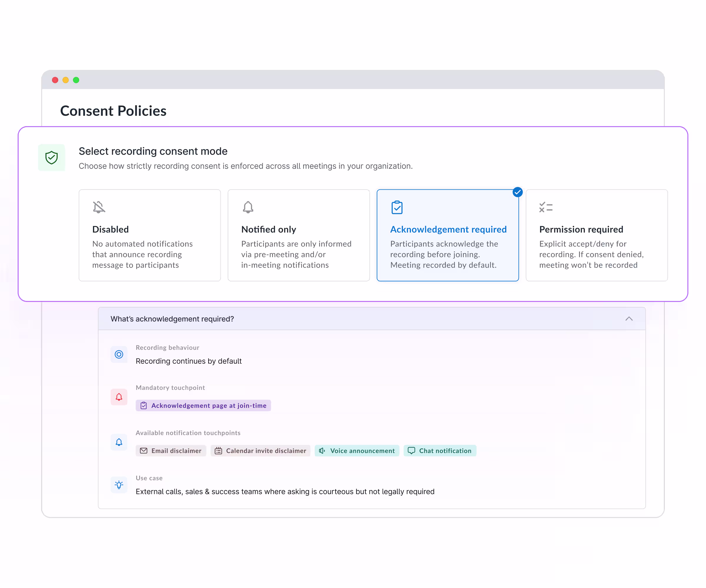The width and height of the screenshot is (706, 588).
Task: Select the Disabled consent mode card
Action: [150, 235]
